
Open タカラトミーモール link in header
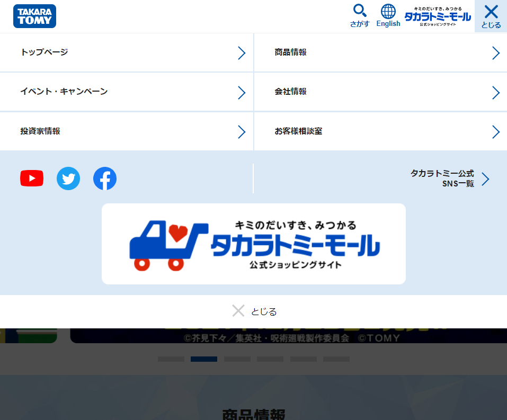[x=438, y=16]
